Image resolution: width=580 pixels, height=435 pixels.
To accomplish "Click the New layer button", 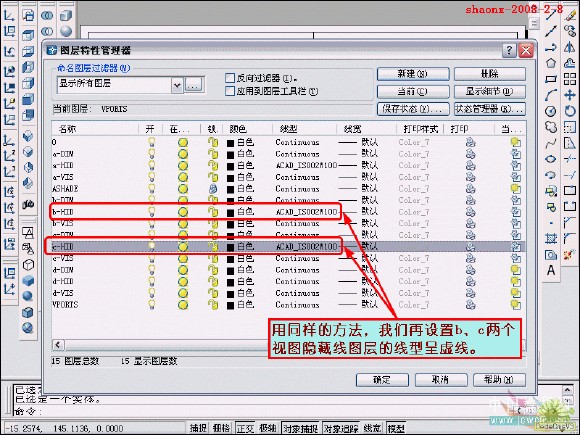I will click(x=413, y=74).
